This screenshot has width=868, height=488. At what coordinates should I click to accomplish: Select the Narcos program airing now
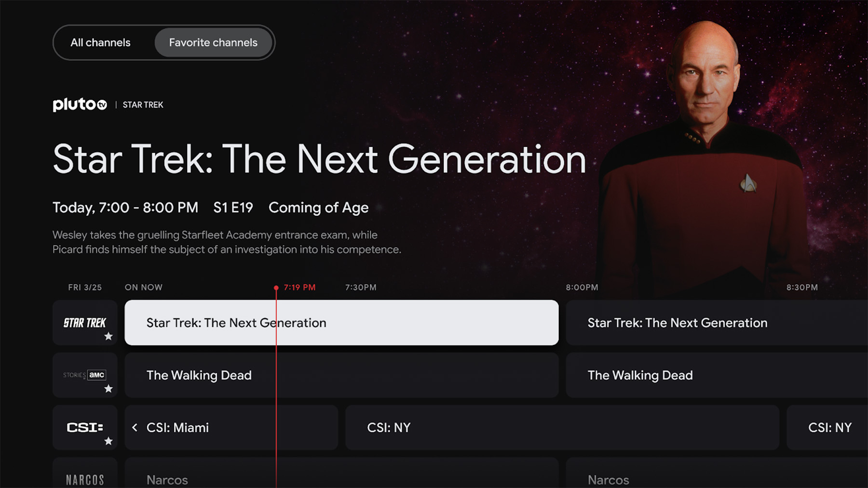coord(341,479)
